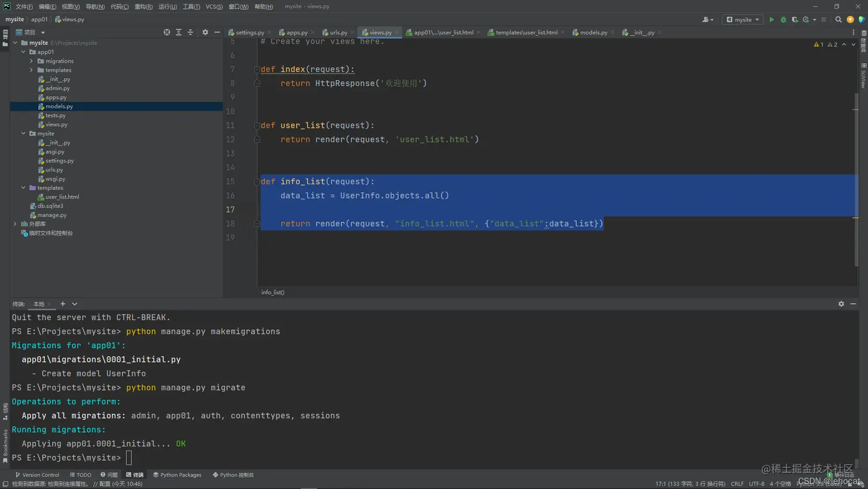The image size is (868, 489).
Task: Open Version Control tool window
Action: click(37, 475)
